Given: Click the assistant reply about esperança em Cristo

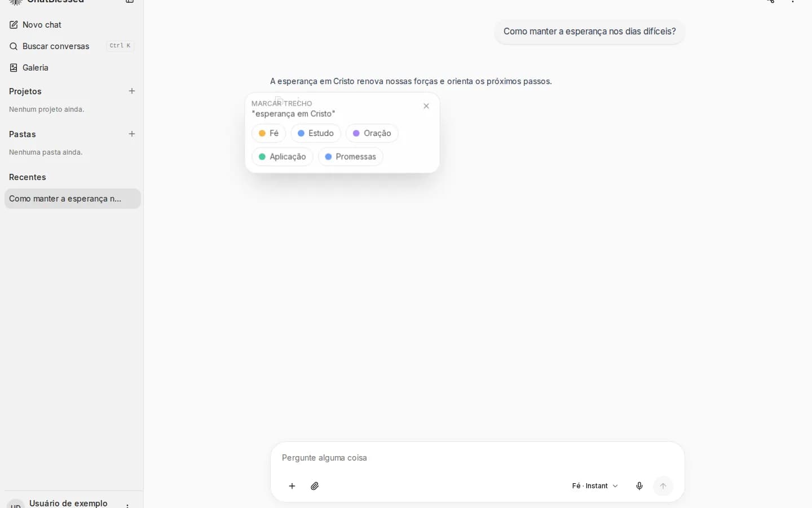Looking at the screenshot, I should (x=411, y=81).
